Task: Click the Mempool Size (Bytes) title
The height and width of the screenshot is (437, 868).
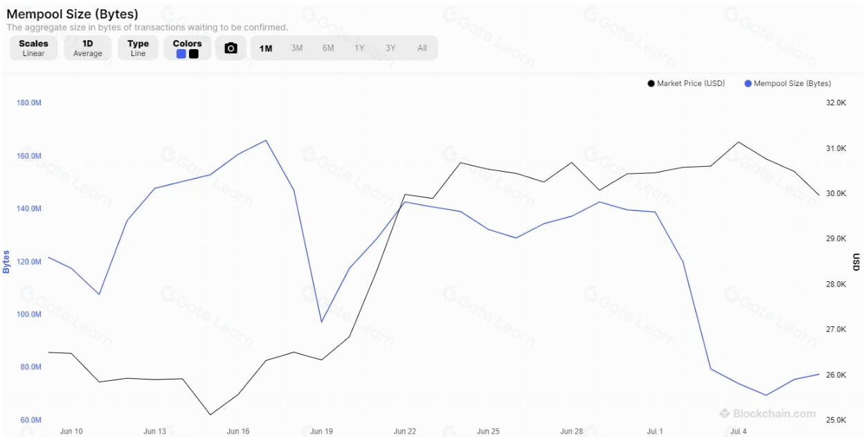Action: click(72, 14)
